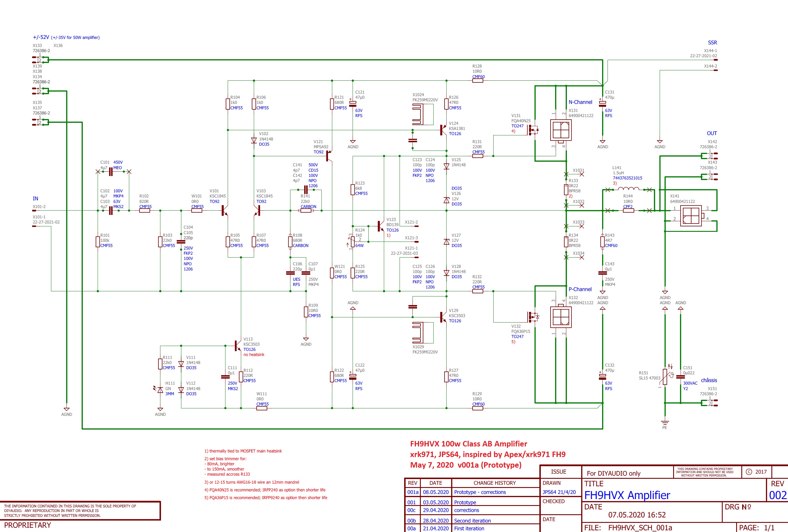The image size is (788, 532).
Task: Click the title 'FH9HVX Amplifier'
Action: point(627,495)
